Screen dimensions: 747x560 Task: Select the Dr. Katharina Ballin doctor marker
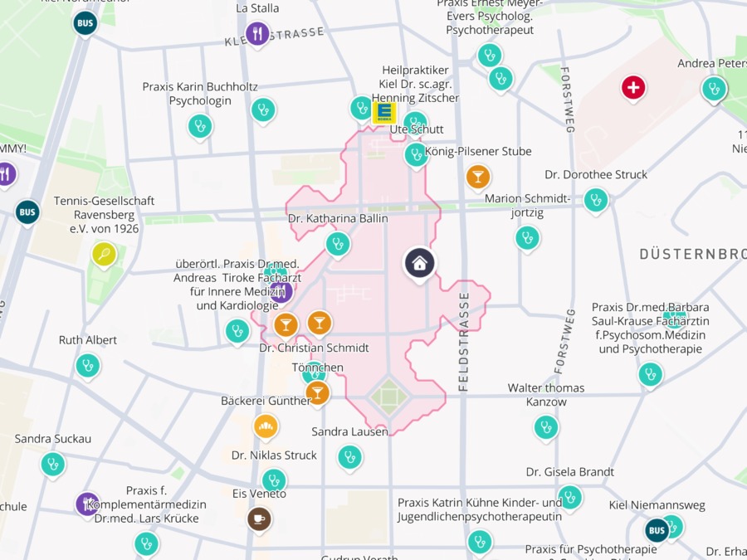click(x=338, y=244)
